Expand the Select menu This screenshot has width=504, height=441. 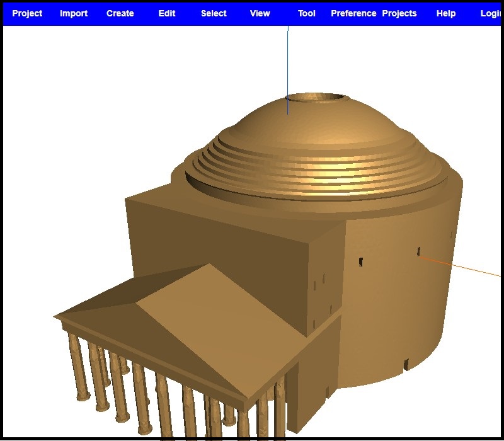click(x=214, y=13)
